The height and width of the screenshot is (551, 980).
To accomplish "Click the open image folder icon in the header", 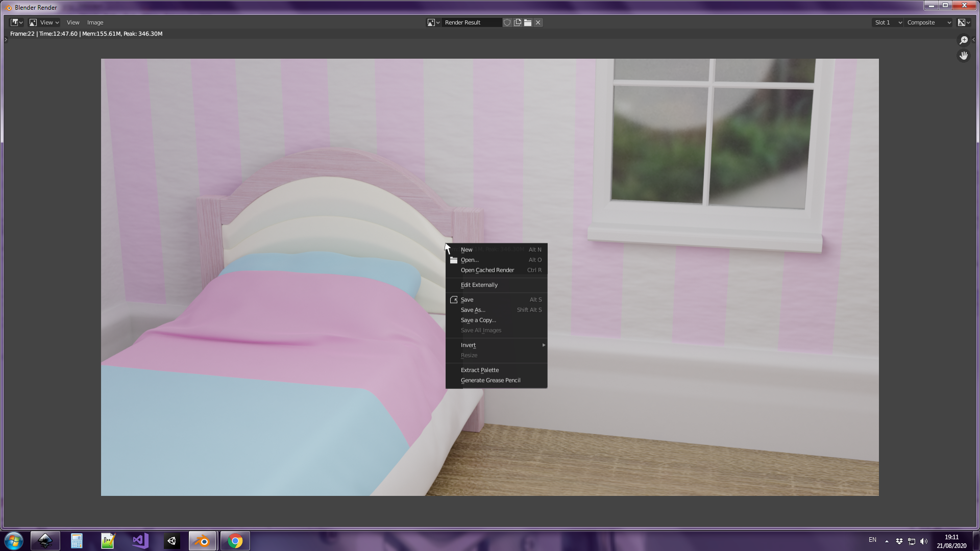I will tap(528, 22).
